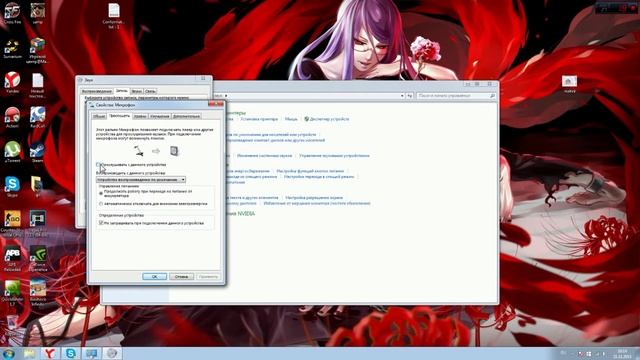Select automatically disable to save power option
The image size is (640, 360).
101,204
